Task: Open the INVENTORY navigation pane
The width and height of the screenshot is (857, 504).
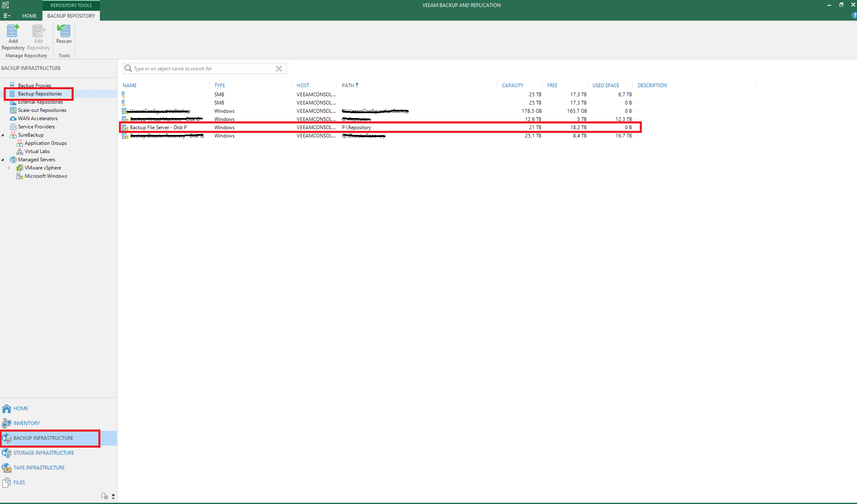Action: click(58, 423)
